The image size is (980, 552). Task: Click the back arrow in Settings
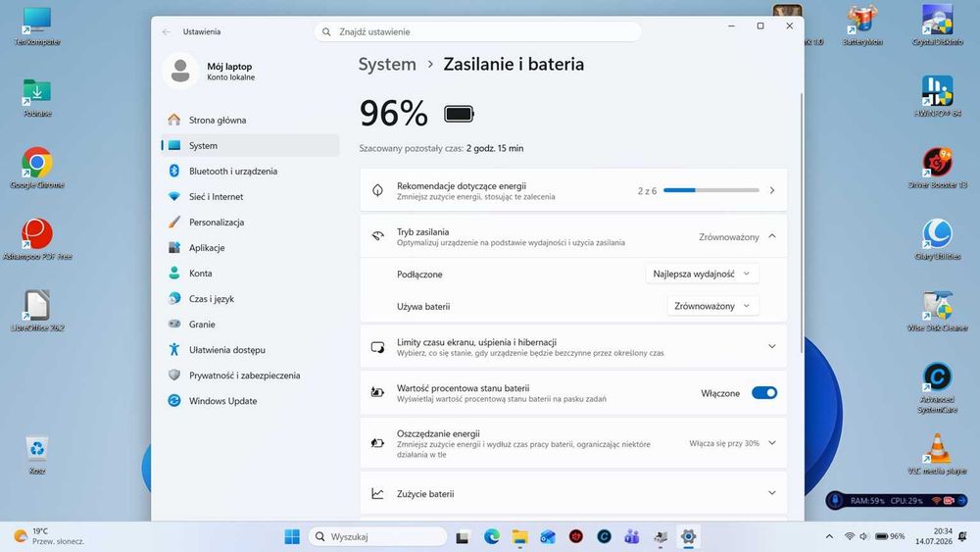(x=167, y=32)
